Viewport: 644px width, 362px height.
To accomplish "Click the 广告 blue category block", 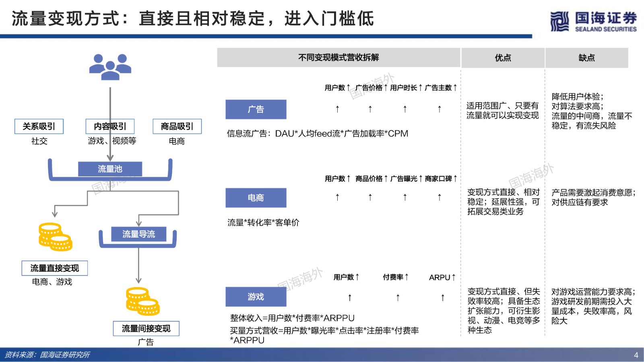I will click(256, 109).
